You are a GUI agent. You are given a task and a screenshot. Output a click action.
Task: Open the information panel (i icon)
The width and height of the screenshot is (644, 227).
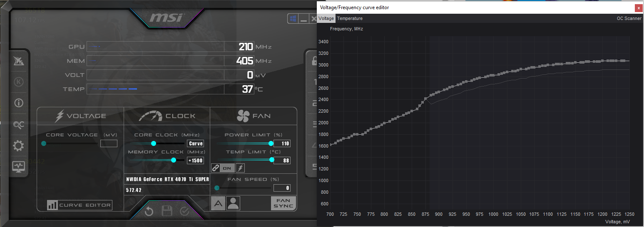[x=19, y=103]
